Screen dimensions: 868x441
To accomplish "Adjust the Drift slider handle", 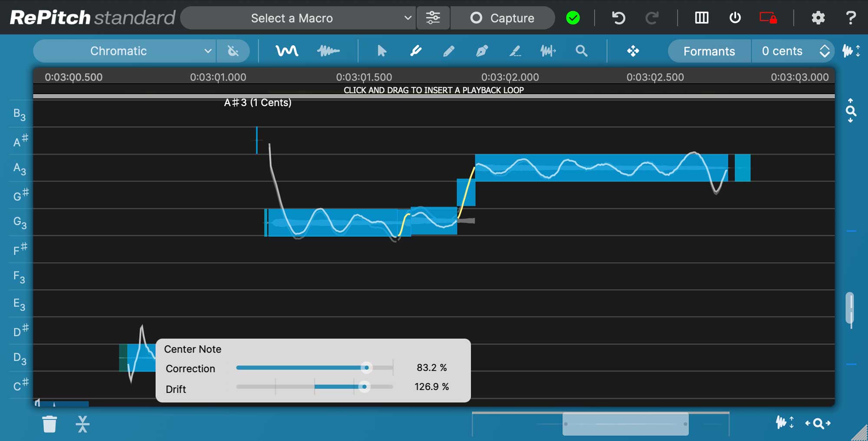I will pos(365,386).
